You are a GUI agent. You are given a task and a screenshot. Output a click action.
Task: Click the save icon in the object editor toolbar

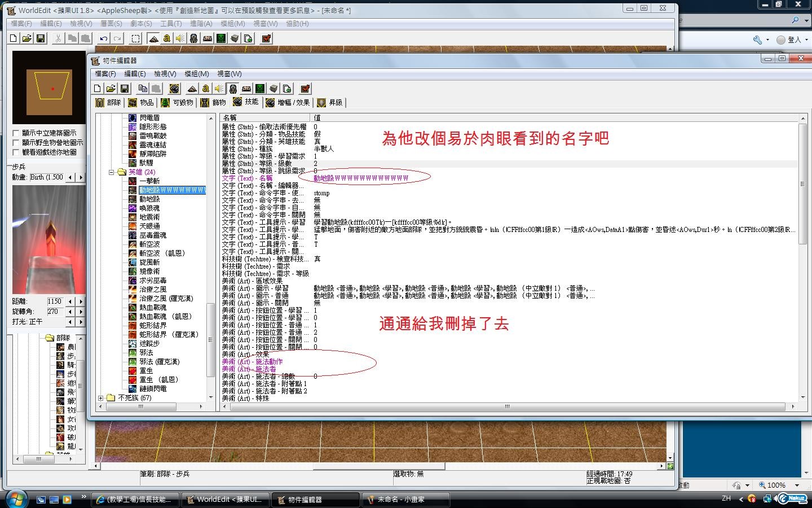(125, 89)
